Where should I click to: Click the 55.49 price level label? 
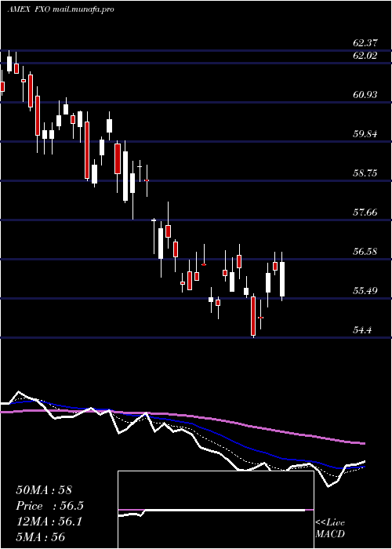(x=365, y=290)
